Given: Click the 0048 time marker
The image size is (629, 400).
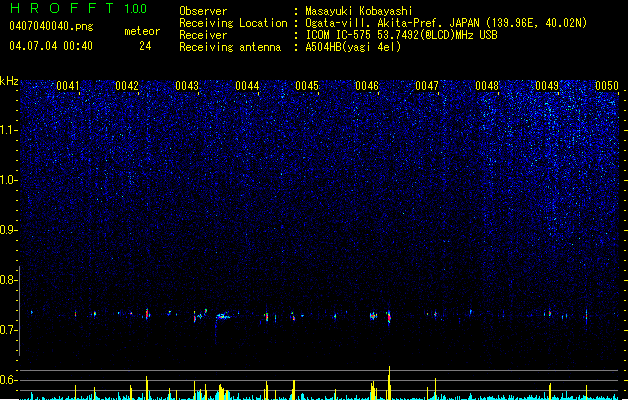Looking at the screenshot, I should pos(487,86).
